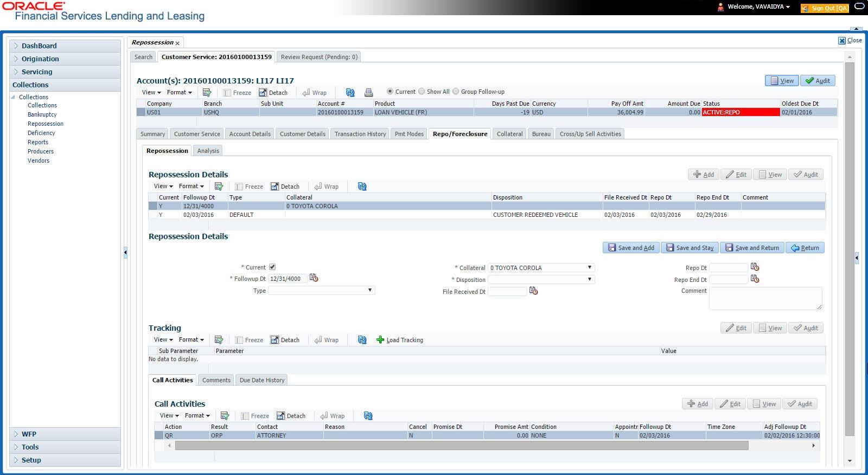The image size is (868, 475).
Task: Print the account list
Action: 368,93
